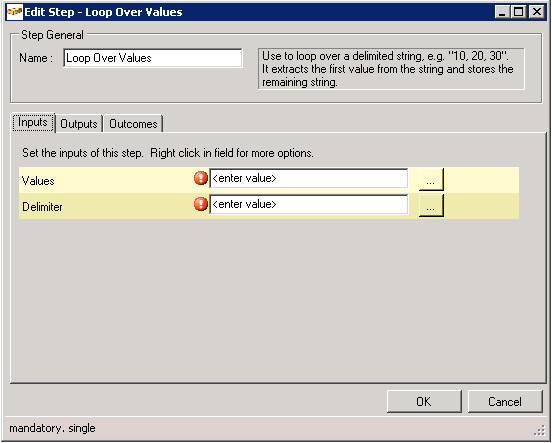Click into the Delimiter input field
Screen dimensions: 552x443
click(309, 205)
